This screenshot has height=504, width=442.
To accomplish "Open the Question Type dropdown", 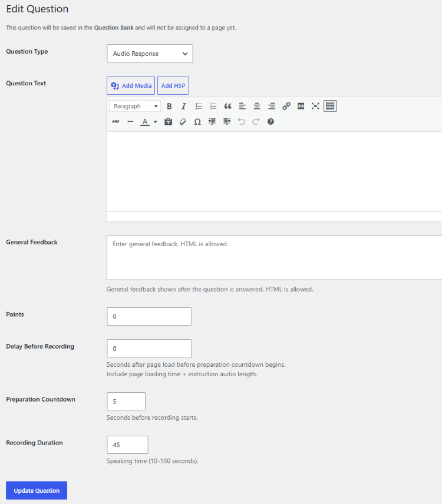I will pyautogui.click(x=150, y=54).
